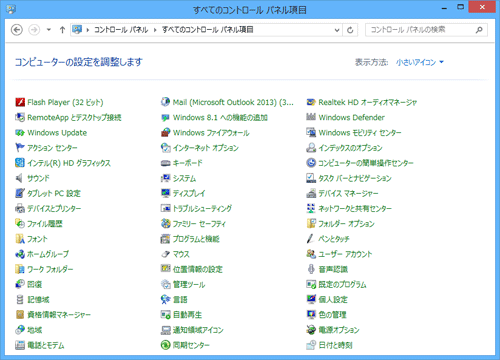
Task: Open the 表示方法 小さいアイコン dropdown
Action: (x=420, y=62)
